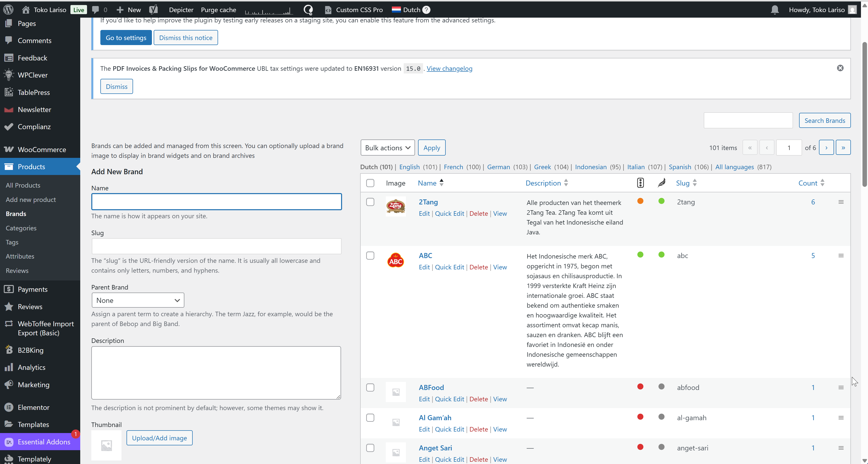Open the Categories submenu item
868x464 pixels.
tap(21, 228)
